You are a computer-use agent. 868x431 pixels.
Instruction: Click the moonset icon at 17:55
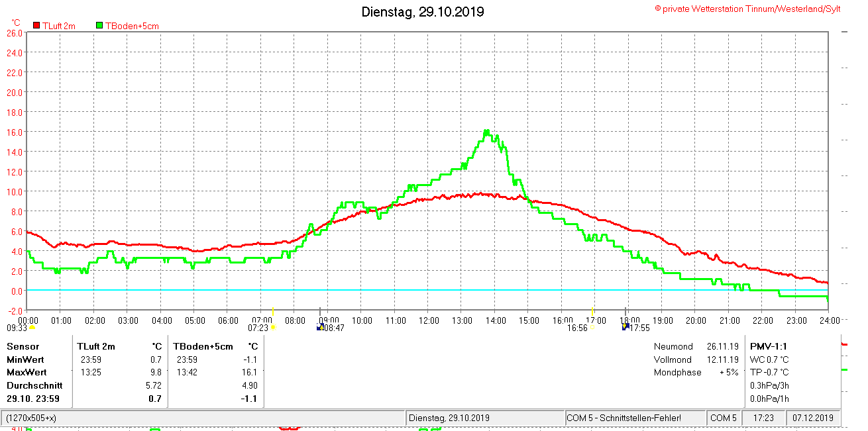[625, 326]
